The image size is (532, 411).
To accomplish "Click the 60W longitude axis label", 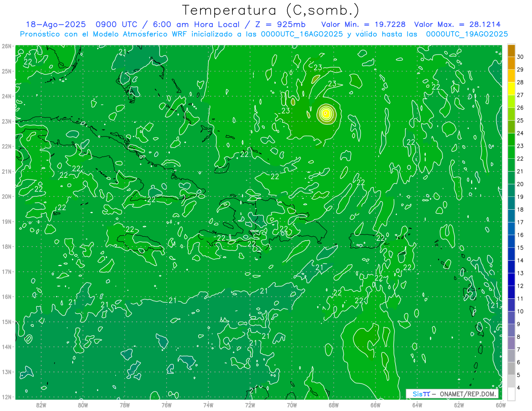I will click(501, 405).
